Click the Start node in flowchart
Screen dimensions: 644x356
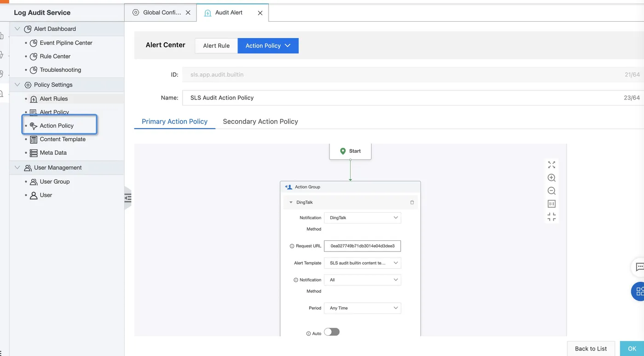tap(350, 151)
